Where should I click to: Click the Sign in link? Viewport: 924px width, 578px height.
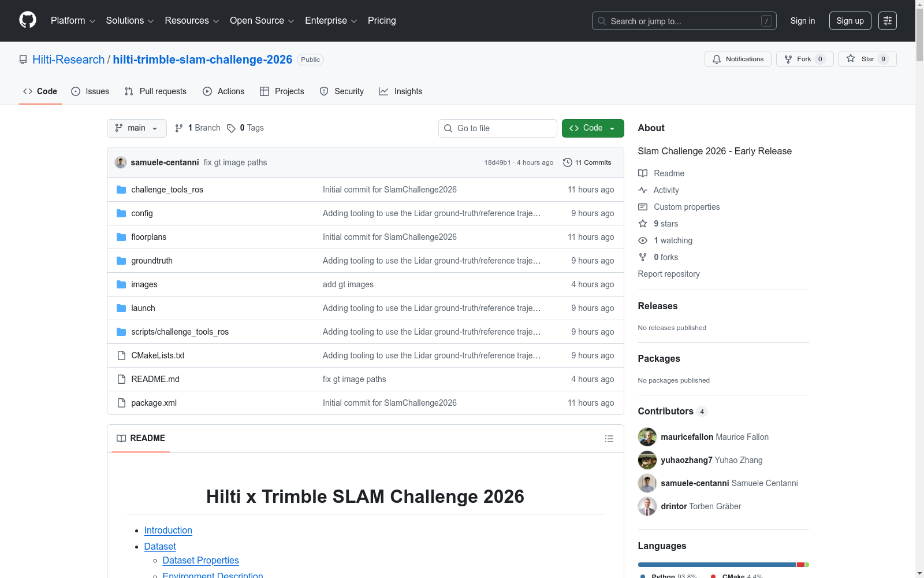pyautogui.click(x=803, y=21)
